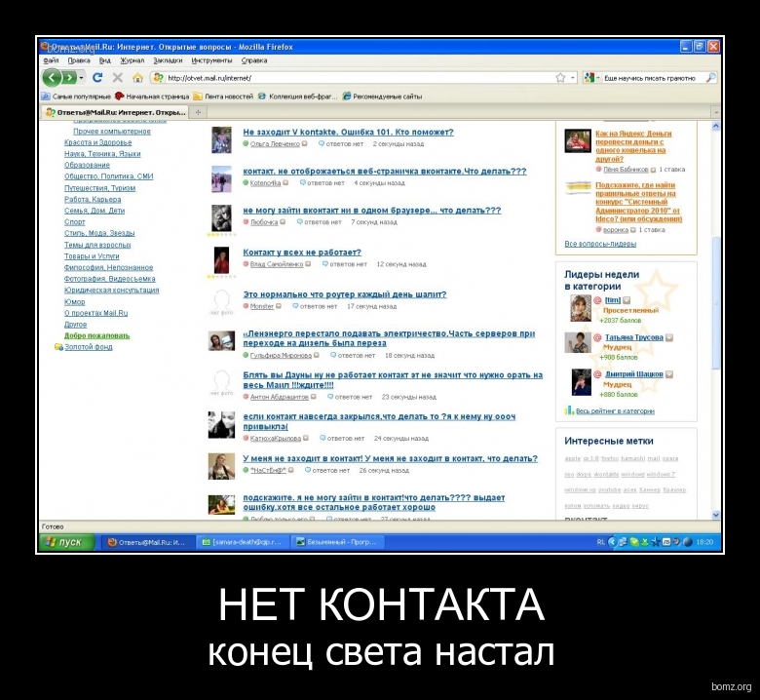Click Дмитрий Шацков avatar photo
This screenshot has width=760, height=700.
(581, 382)
